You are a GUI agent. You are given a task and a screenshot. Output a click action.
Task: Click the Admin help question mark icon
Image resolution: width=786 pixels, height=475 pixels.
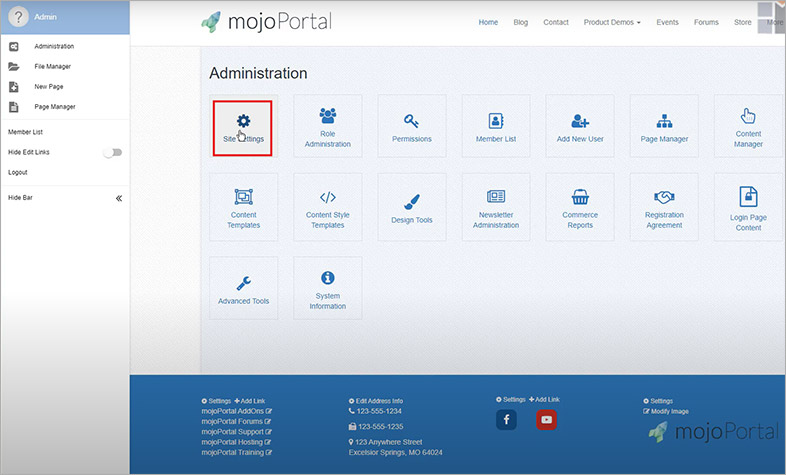point(19,17)
